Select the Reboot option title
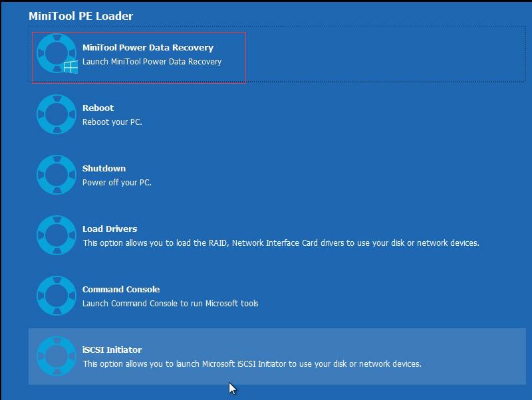 98,108
